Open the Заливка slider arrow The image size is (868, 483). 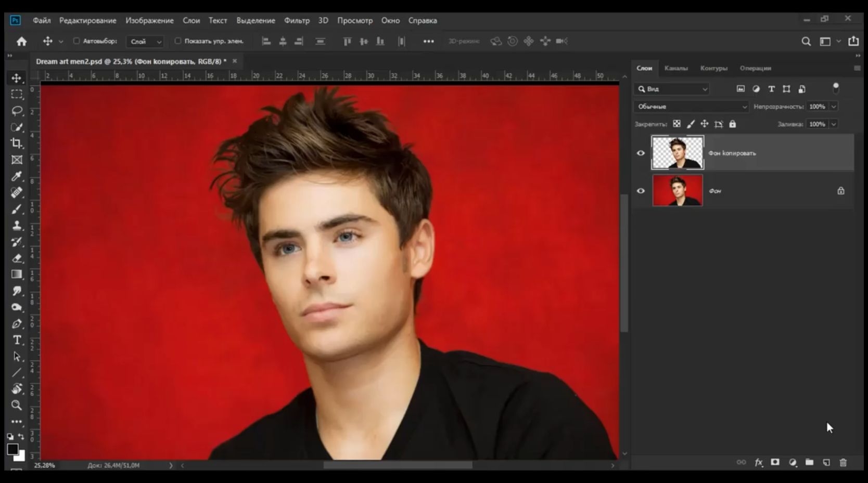(x=834, y=124)
